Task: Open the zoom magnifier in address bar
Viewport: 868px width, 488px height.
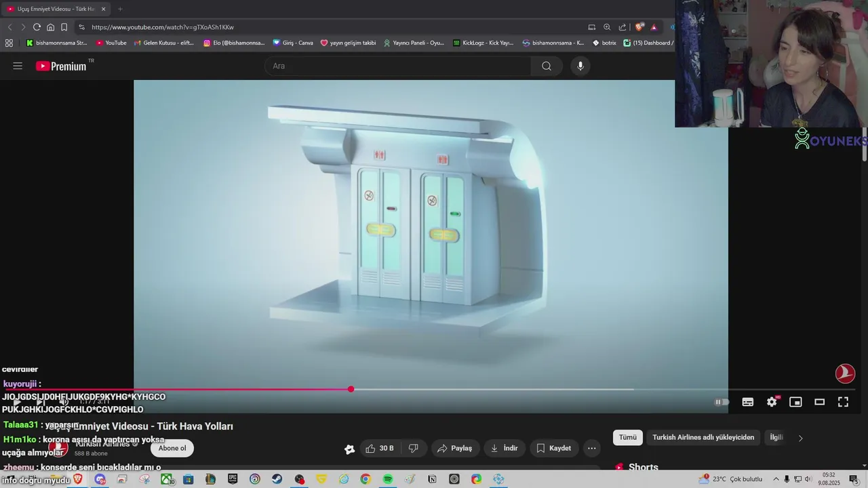Action: coord(607,27)
